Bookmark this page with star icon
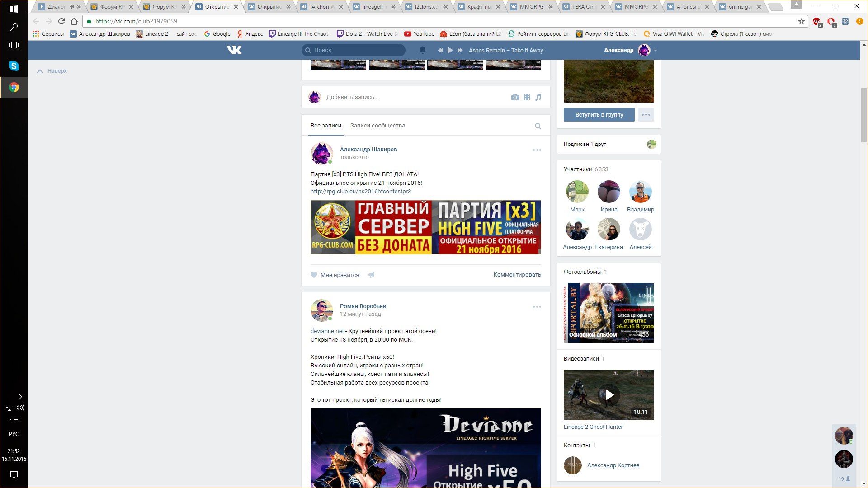The image size is (868, 488). (801, 21)
